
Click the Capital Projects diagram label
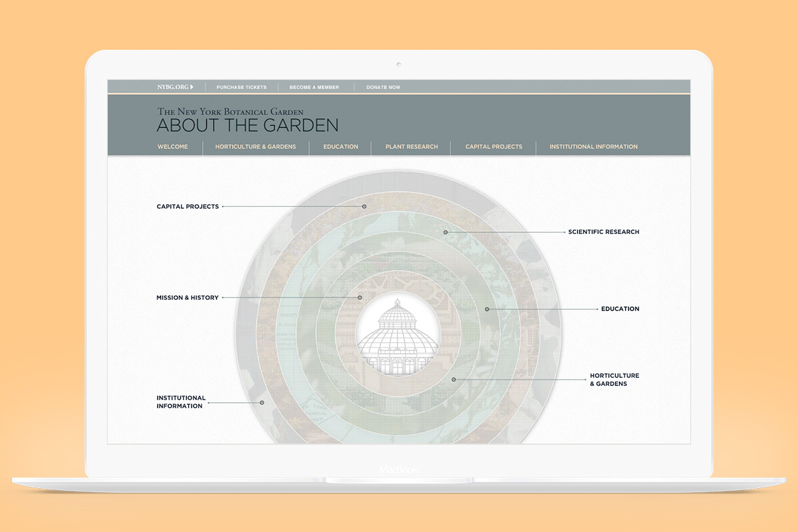point(188,207)
